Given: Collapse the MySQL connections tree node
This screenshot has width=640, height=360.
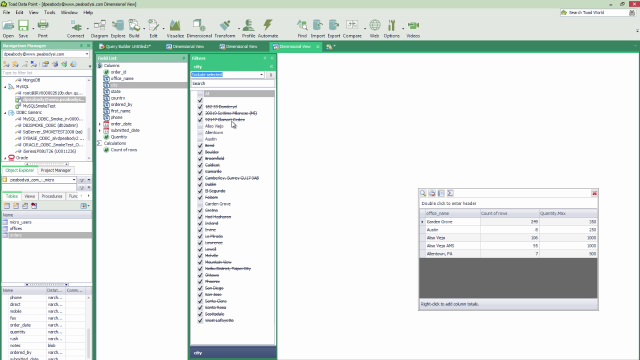Looking at the screenshot, I should click(x=5, y=87).
